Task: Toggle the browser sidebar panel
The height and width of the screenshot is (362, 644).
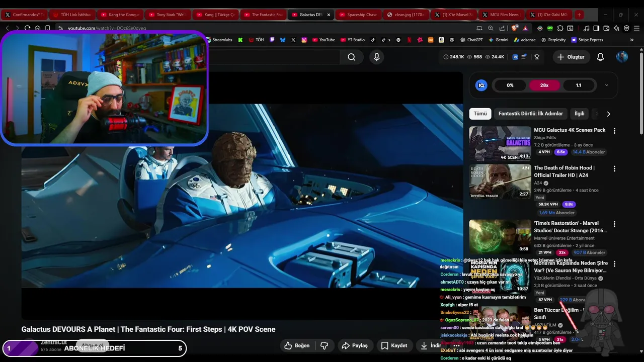Action: (x=596, y=28)
